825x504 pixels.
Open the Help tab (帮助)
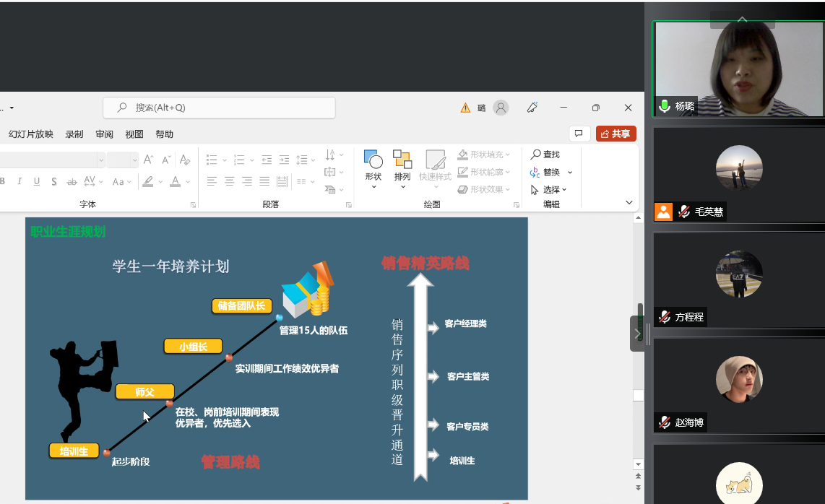(164, 134)
